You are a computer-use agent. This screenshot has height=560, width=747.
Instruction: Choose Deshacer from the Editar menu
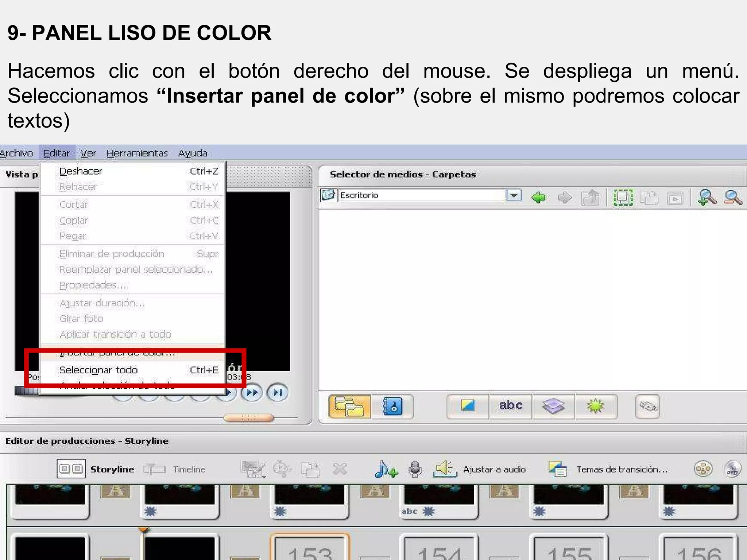(x=133, y=171)
